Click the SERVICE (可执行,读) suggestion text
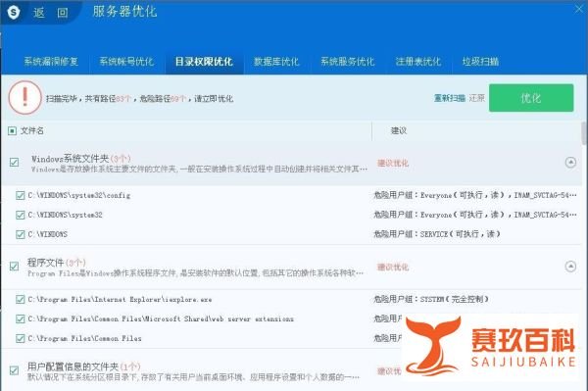 (437, 234)
